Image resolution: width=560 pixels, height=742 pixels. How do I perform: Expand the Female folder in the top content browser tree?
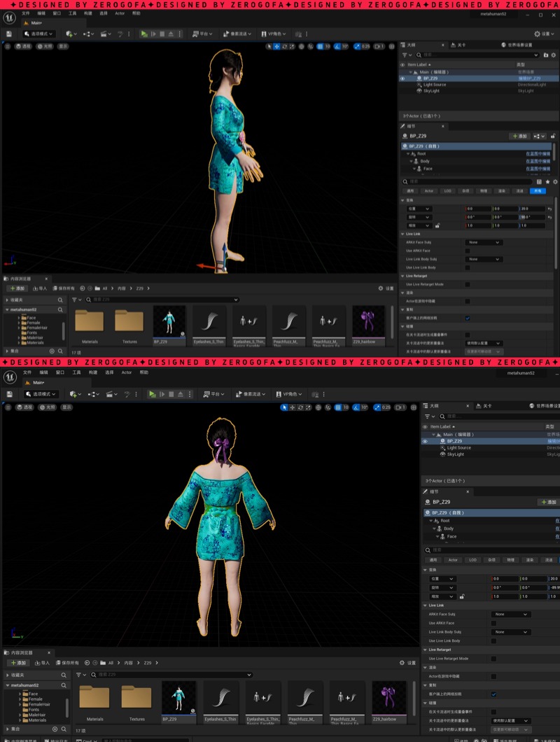[19, 323]
